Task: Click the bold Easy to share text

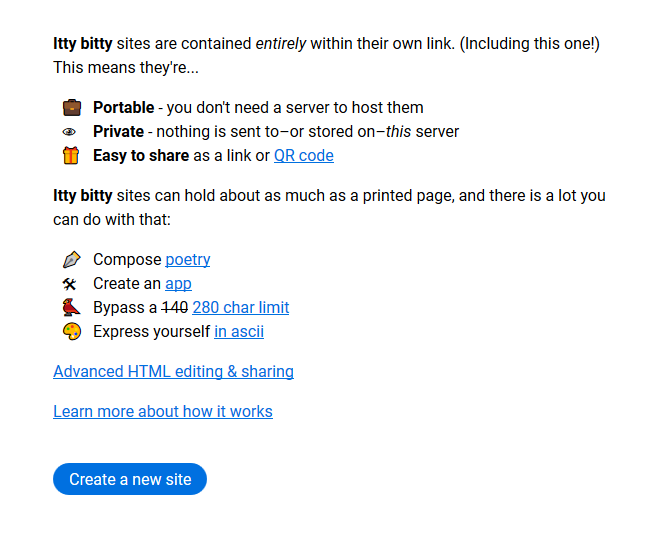Action: tap(141, 156)
